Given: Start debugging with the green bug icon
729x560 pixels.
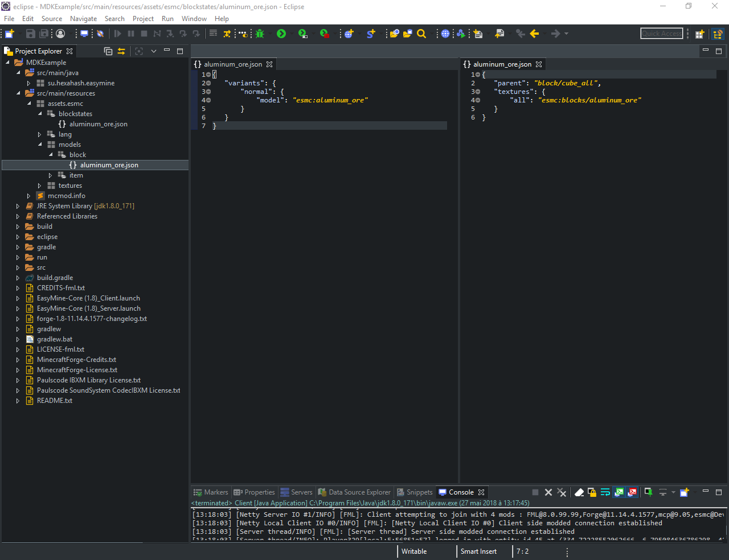Looking at the screenshot, I should [260, 34].
